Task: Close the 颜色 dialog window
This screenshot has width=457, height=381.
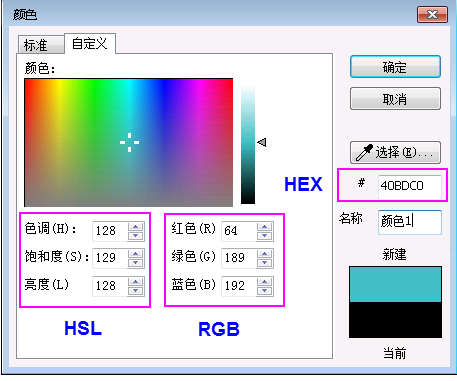Action: pos(432,15)
